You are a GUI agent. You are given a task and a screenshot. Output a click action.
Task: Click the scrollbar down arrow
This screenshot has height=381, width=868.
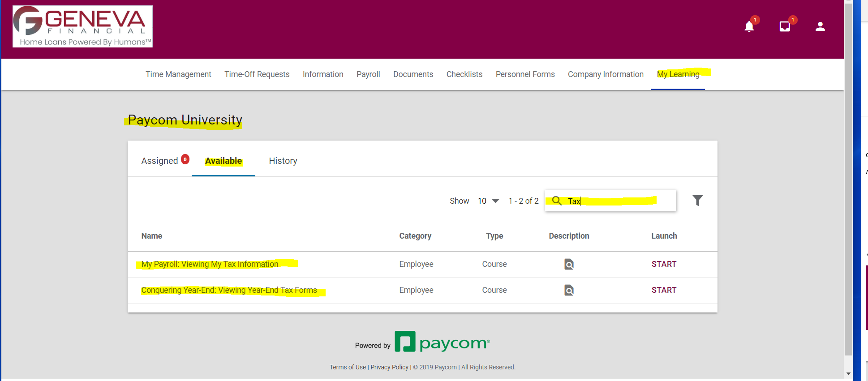click(x=848, y=373)
